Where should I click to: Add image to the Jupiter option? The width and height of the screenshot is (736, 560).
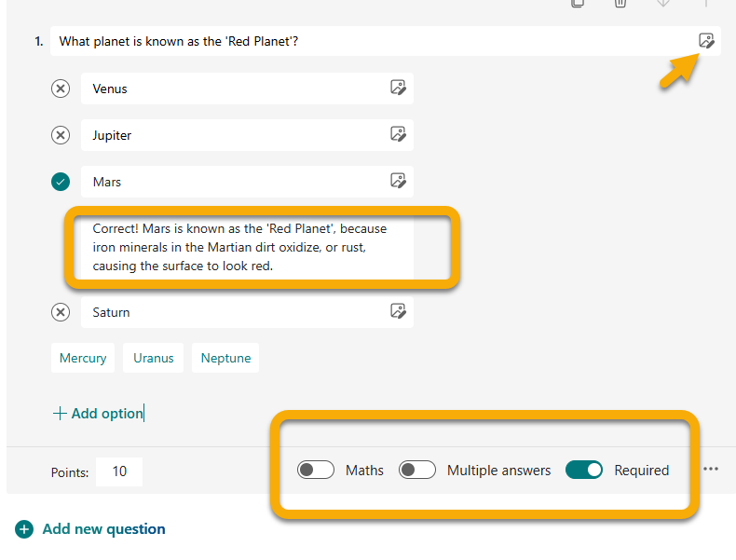[x=398, y=135]
